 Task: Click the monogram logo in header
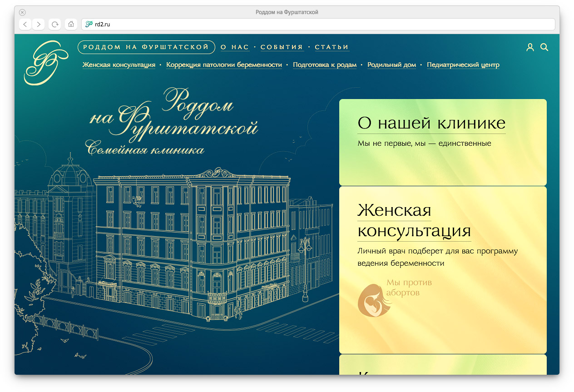click(x=45, y=63)
